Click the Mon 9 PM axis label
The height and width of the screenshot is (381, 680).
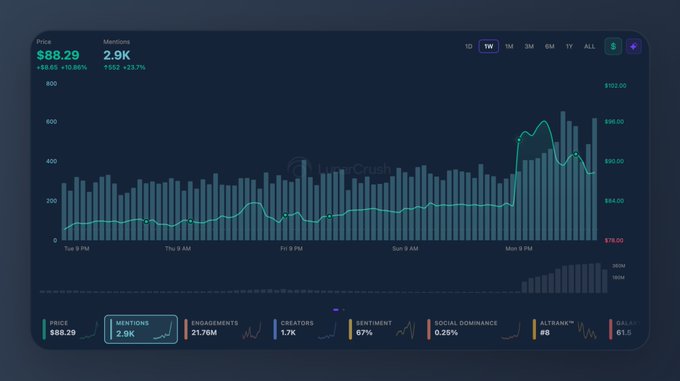(519, 249)
